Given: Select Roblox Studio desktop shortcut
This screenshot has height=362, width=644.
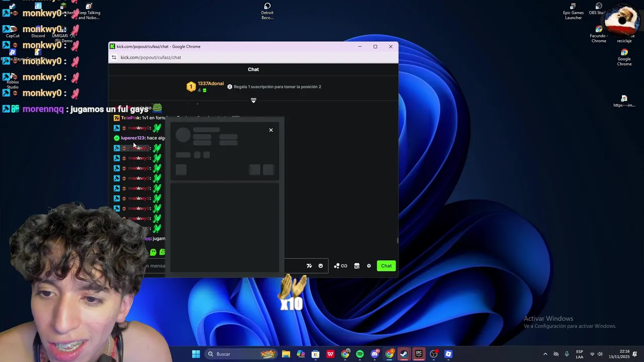Looking at the screenshot, I should pos(13,80).
